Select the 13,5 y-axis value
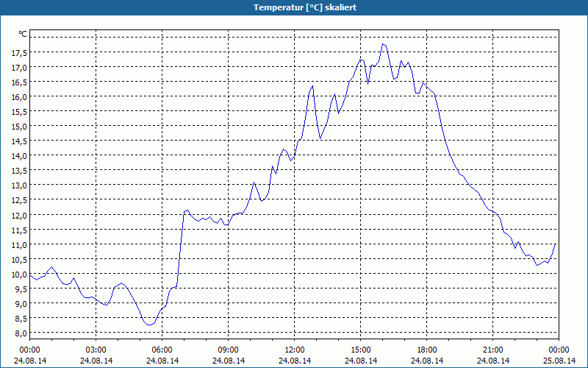This screenshot has height=368, width=588. click(x=19, y=171)
